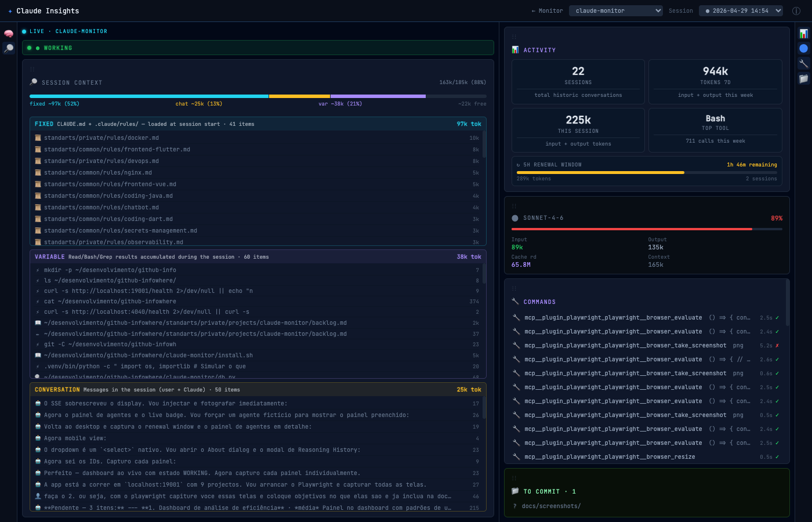Open the About info icon in the top bar

pos(796,11)
